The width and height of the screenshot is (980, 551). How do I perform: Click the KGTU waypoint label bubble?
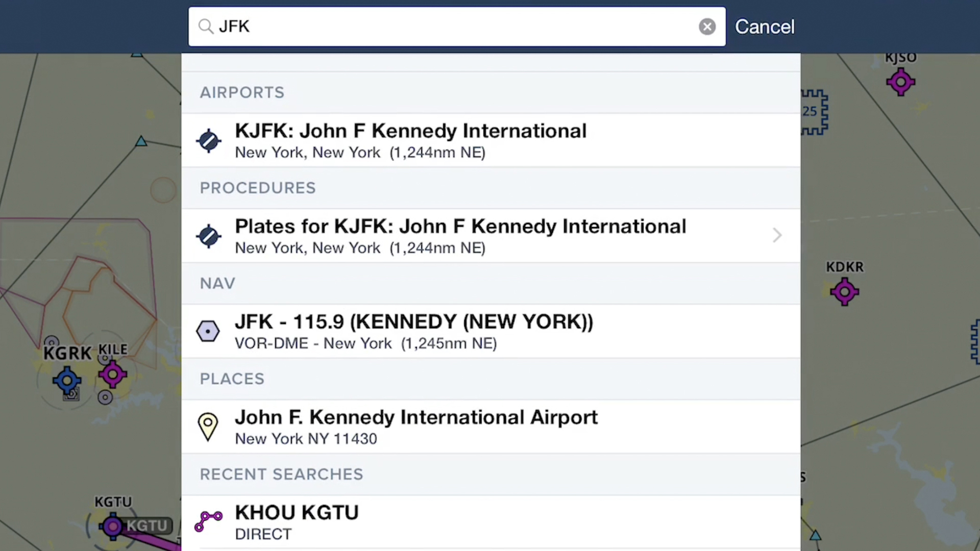tap(147, 526)
